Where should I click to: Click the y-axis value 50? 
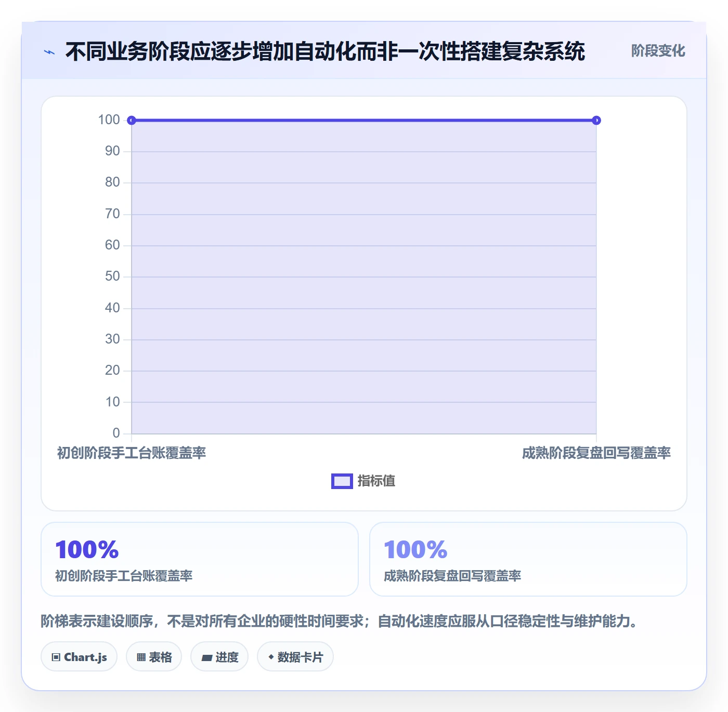tap(112, 276)
